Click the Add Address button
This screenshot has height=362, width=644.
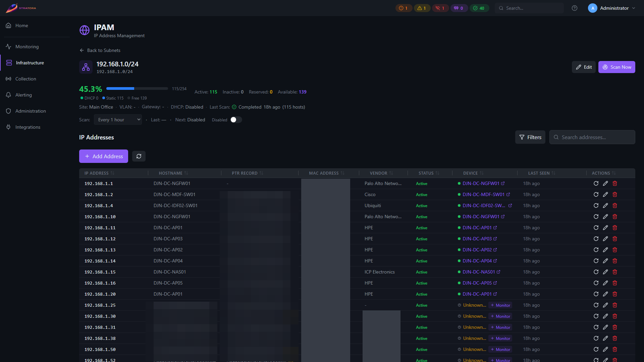coord(104,156)
